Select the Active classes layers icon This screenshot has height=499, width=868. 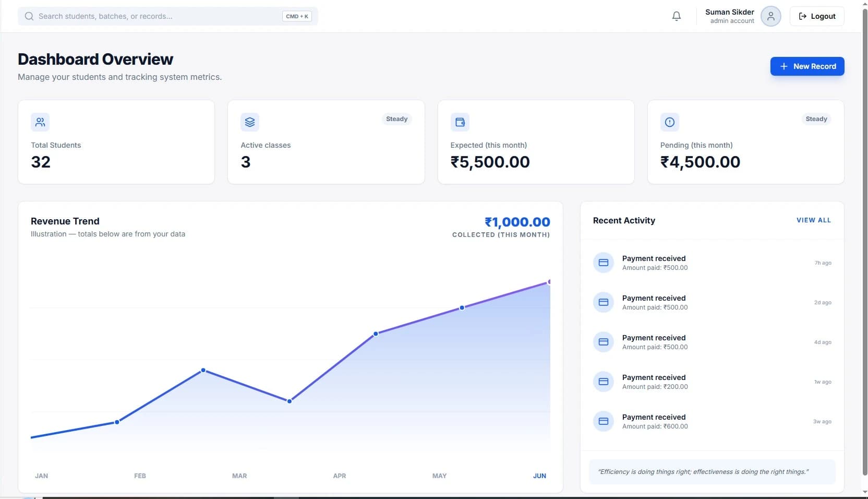tap(250, 122)
